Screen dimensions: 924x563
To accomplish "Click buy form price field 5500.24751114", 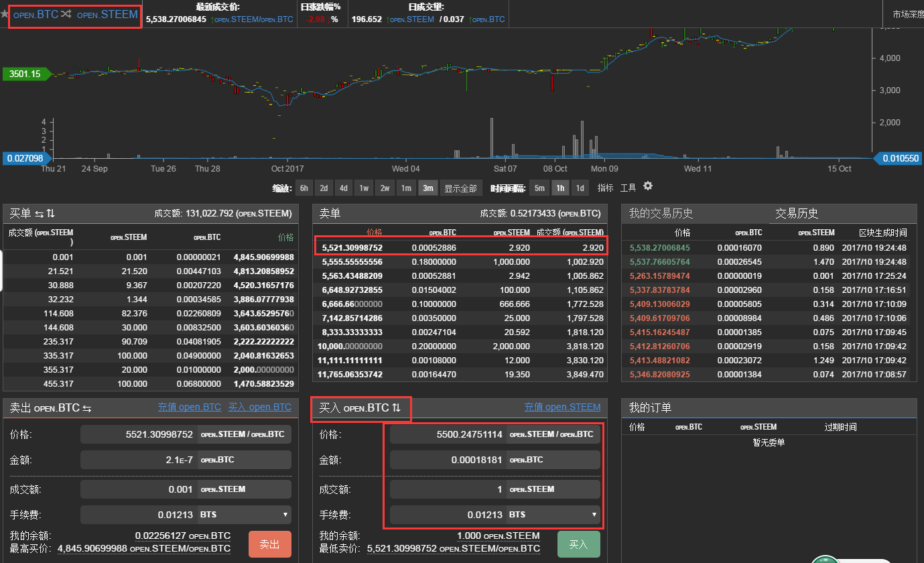I will (448, 434).
